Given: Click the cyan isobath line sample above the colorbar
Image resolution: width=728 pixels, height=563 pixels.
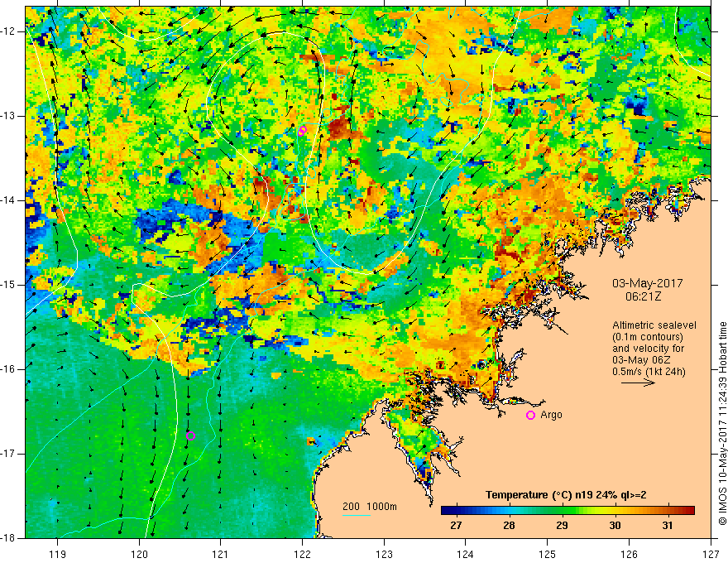Looking at the screenshot, I should (x=357, y=515).
